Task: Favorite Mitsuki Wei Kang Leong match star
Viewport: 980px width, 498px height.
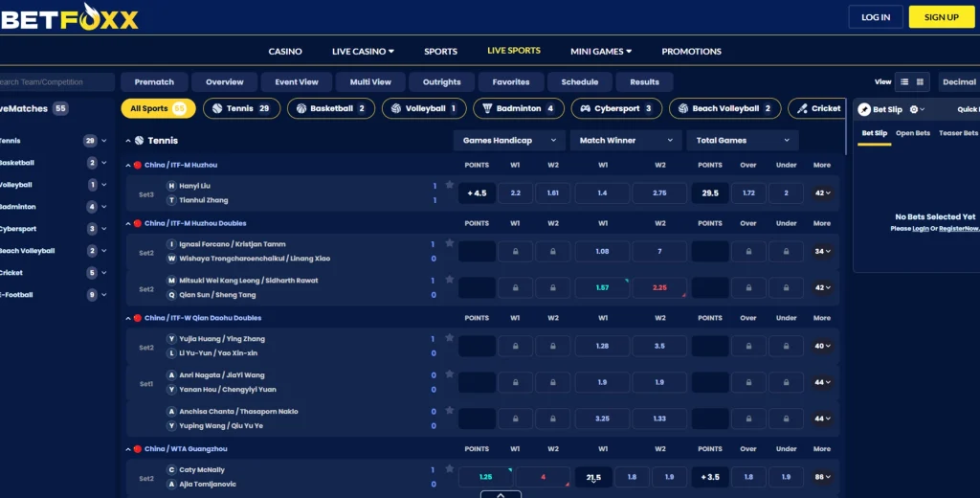Action: pyautogui.click(x=450, y=279)
